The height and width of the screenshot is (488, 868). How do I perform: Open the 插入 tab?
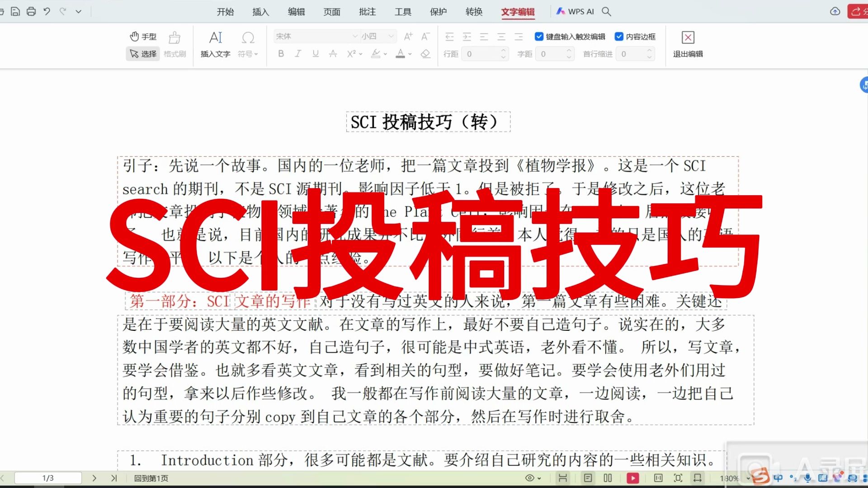[x=261, y=12]
